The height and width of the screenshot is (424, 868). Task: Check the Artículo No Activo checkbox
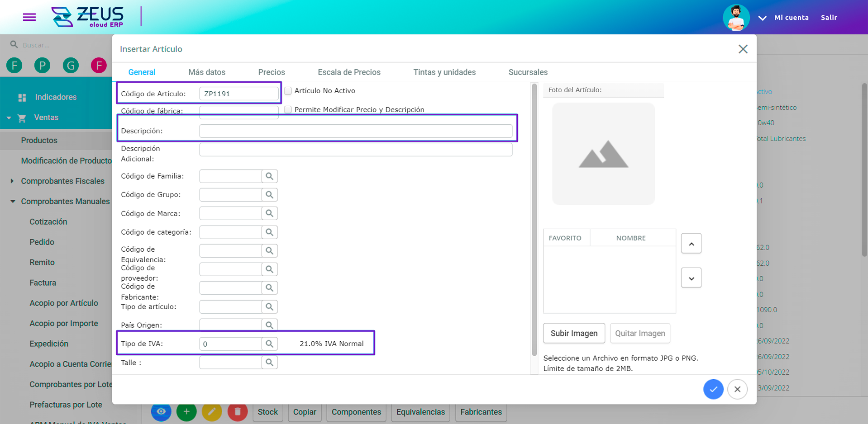click(x=288, y=90)
